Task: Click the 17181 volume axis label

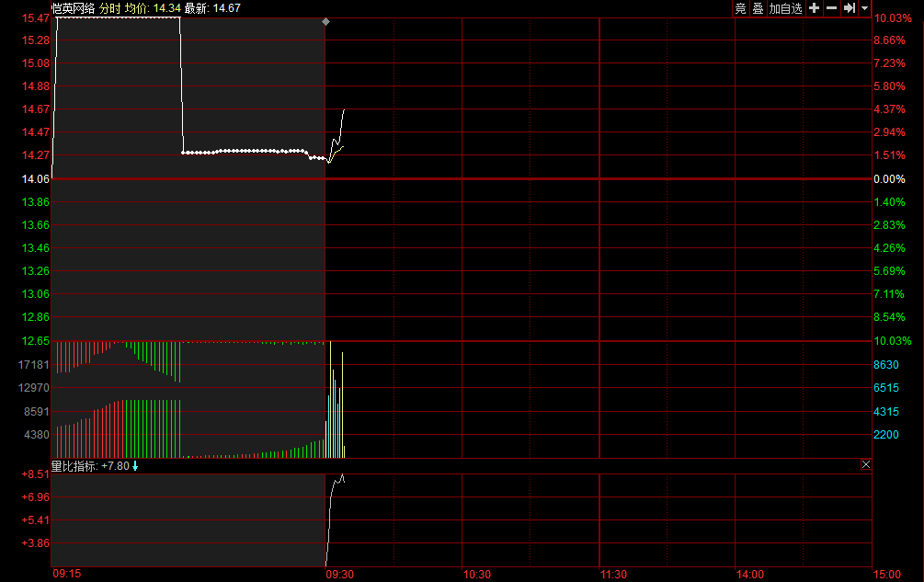Action: (x=34, y=365)
